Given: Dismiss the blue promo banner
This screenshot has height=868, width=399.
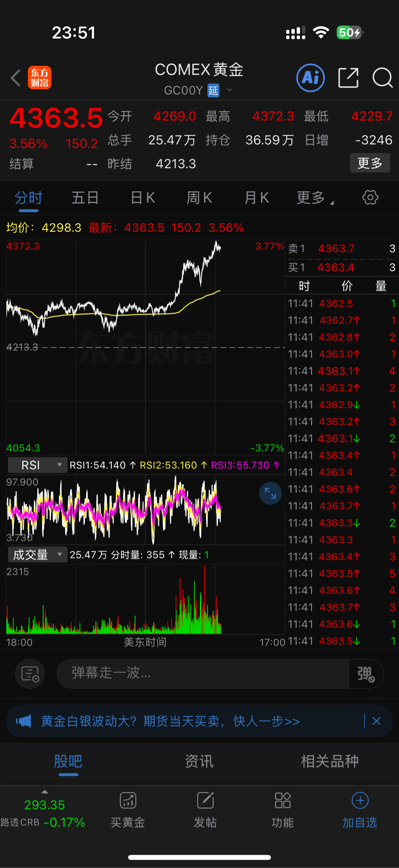Looking at the screenshot, I should coord(377,721).
